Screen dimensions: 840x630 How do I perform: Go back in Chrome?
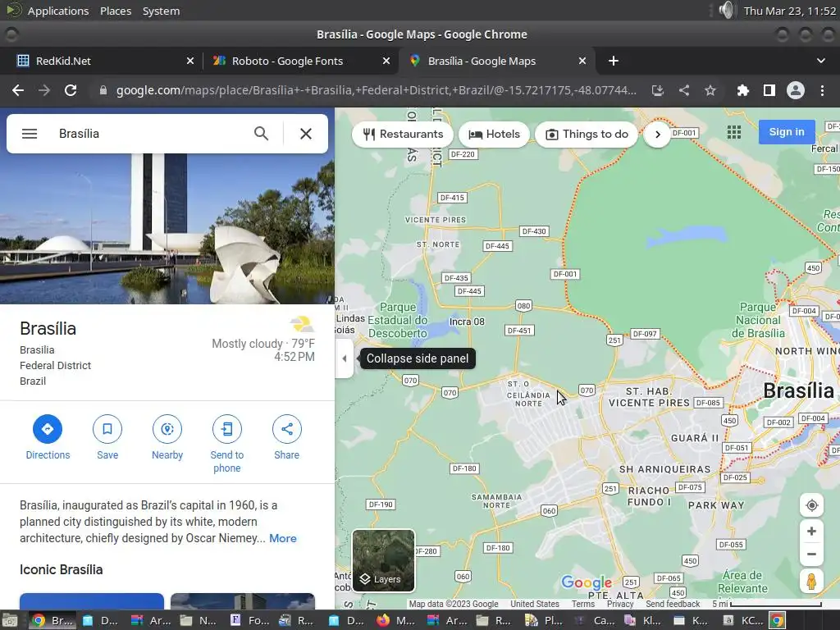tap(18, 90)
